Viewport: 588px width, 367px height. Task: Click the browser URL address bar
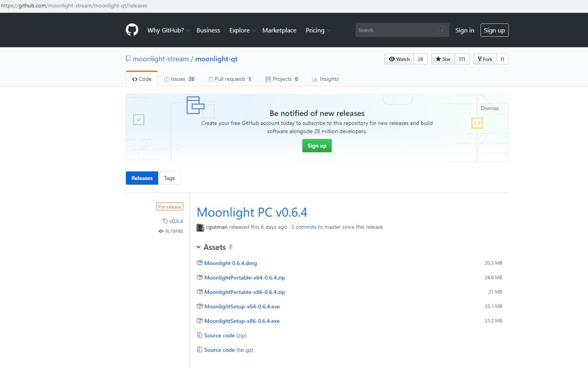click(294, 6)
